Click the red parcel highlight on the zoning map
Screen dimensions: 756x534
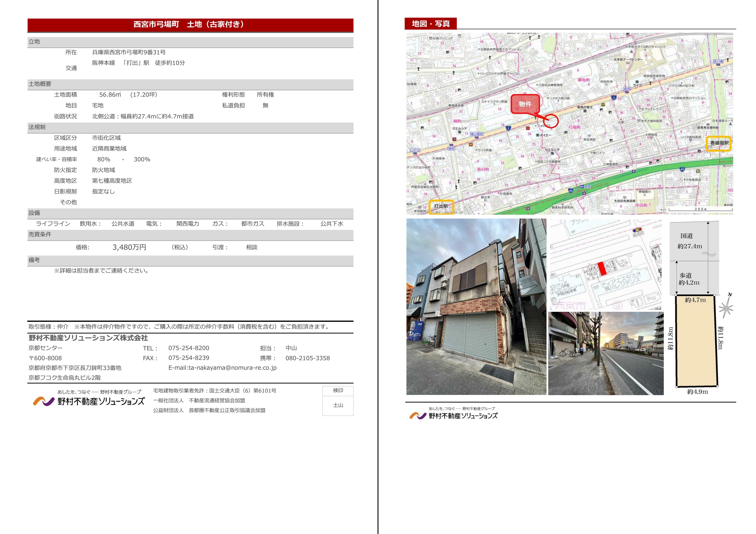click(x=602, y=269)
